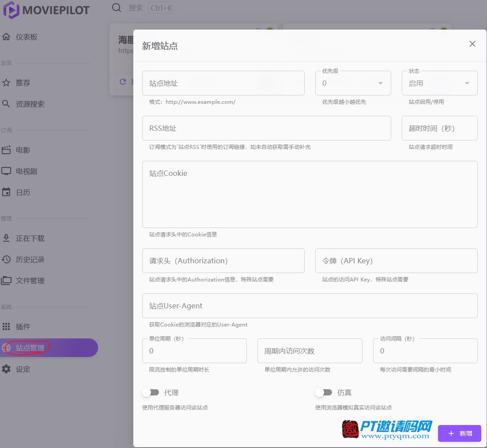Image resolution: width=487 pixels, height=448 pixels.
Task: Click the dashboard home icon in sidebar
Action: point(6,37)
